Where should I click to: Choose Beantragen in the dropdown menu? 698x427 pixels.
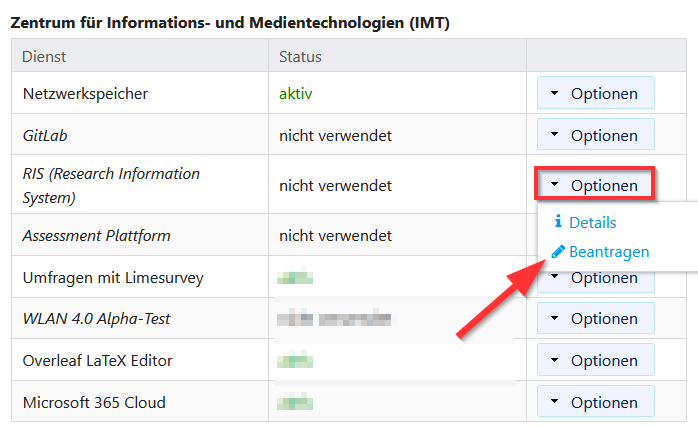[608, 252]
